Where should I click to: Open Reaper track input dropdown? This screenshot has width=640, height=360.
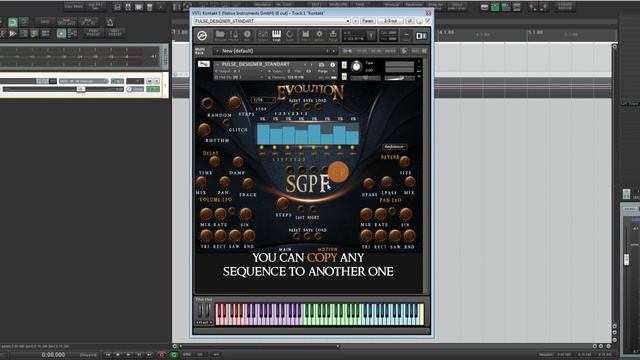pyautogui.click(x=83, y=81)
